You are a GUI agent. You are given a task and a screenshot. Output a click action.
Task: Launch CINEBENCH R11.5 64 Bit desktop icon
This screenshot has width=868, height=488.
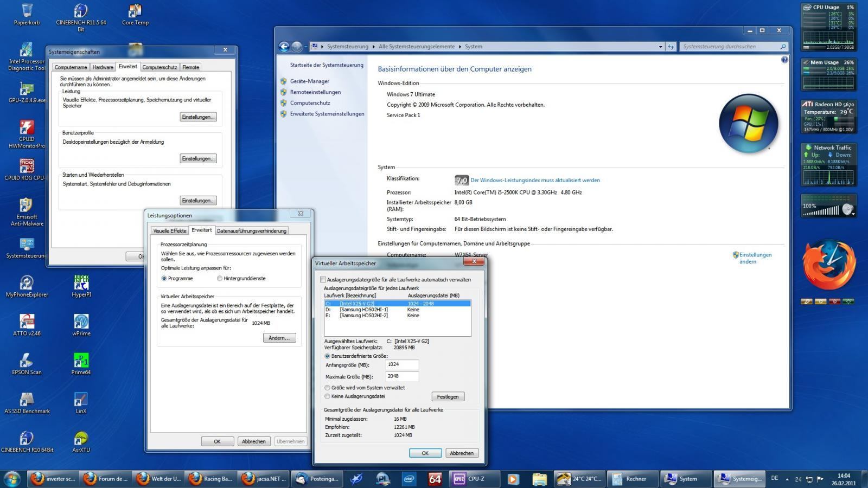pyautogui.click(x=81, y=17)
